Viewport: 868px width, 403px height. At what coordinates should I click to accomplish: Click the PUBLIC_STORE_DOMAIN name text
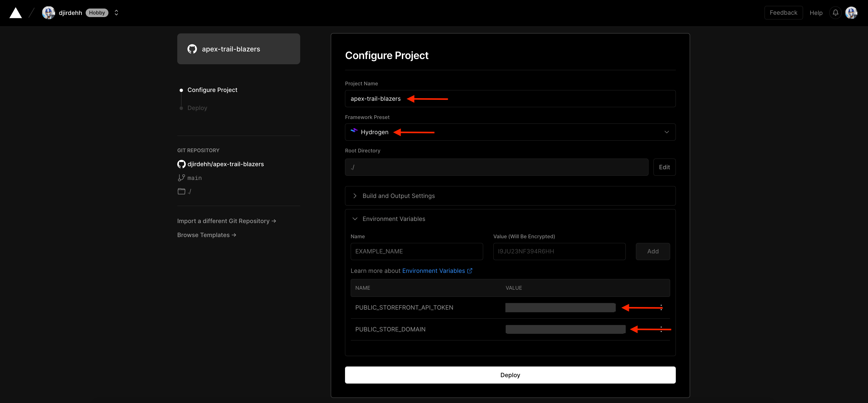[x=390, y=329]
